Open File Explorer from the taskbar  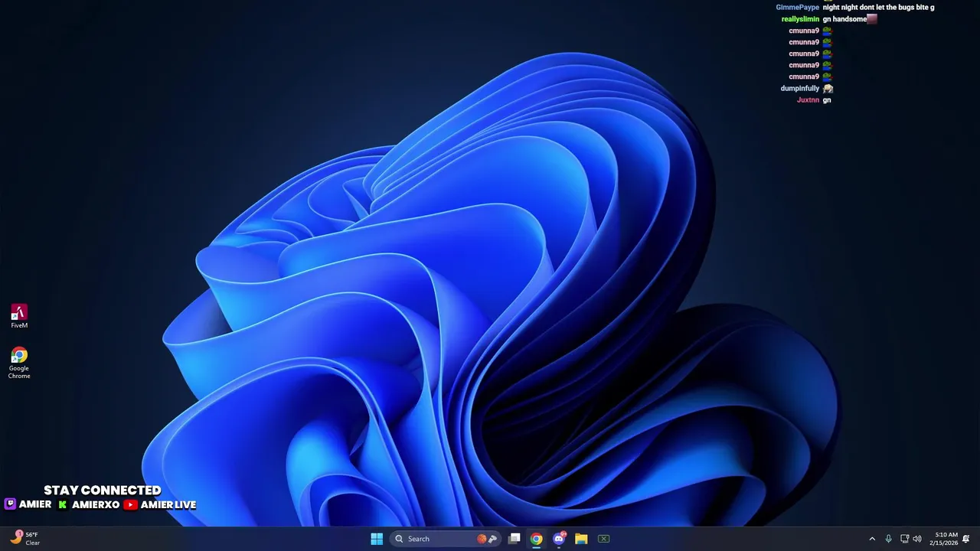581,539
